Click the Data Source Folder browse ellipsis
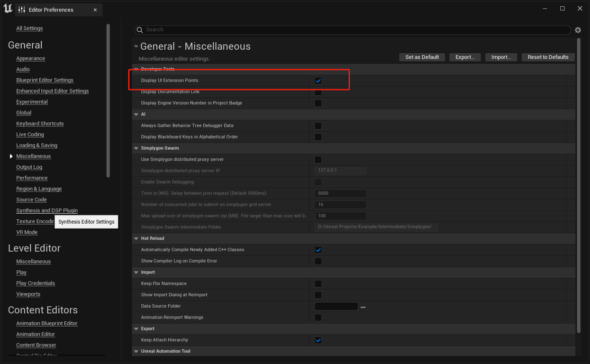Image resolution: width=590 pixels, height=364 pixels. 363,307
